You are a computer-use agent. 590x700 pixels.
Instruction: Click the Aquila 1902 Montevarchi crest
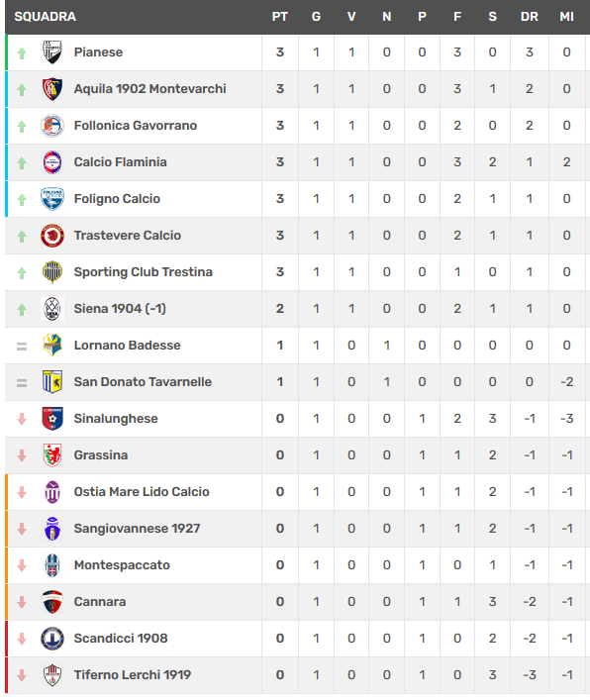point(52,89)
